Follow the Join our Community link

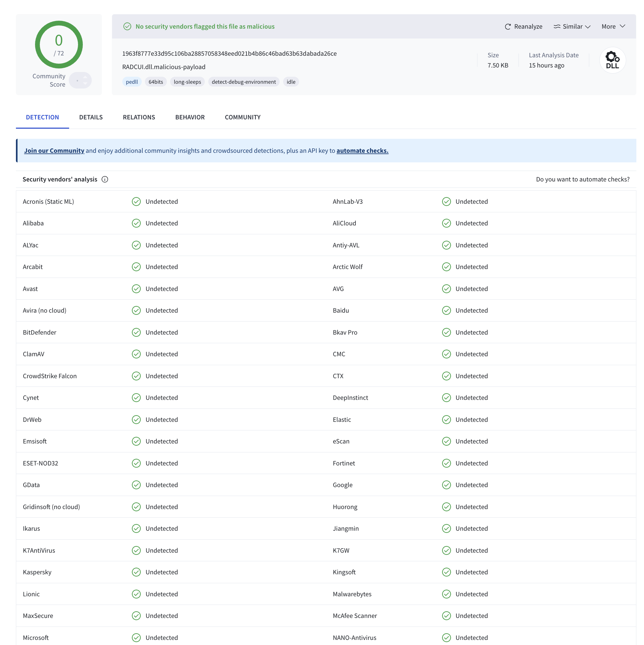(x=54, y=151)
